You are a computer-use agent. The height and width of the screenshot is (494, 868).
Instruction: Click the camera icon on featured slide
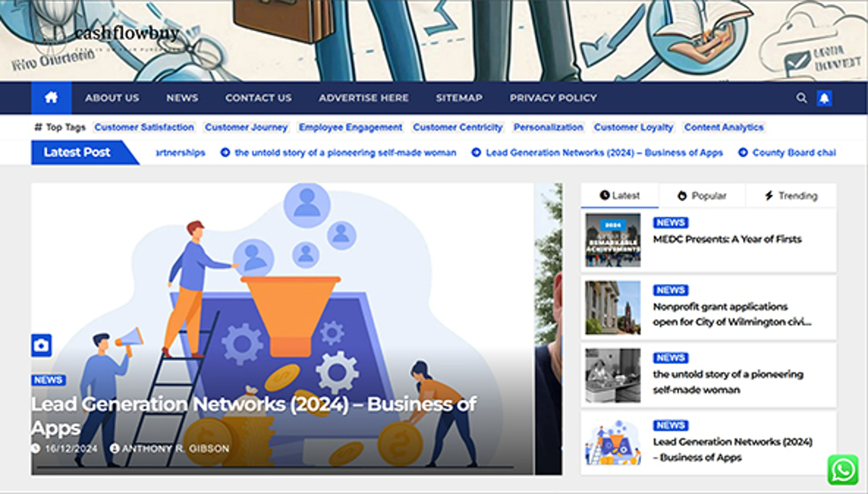tap(41, 345)
